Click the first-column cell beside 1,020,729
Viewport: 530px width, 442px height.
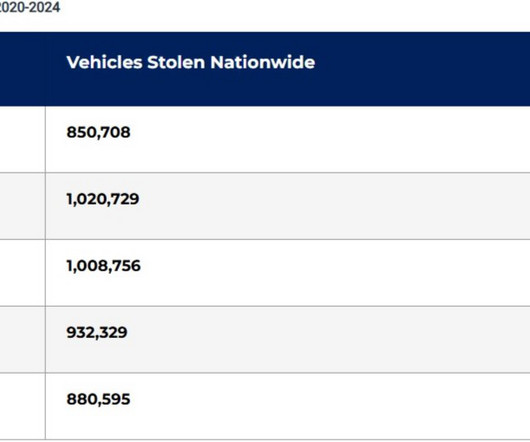[22, 206]
